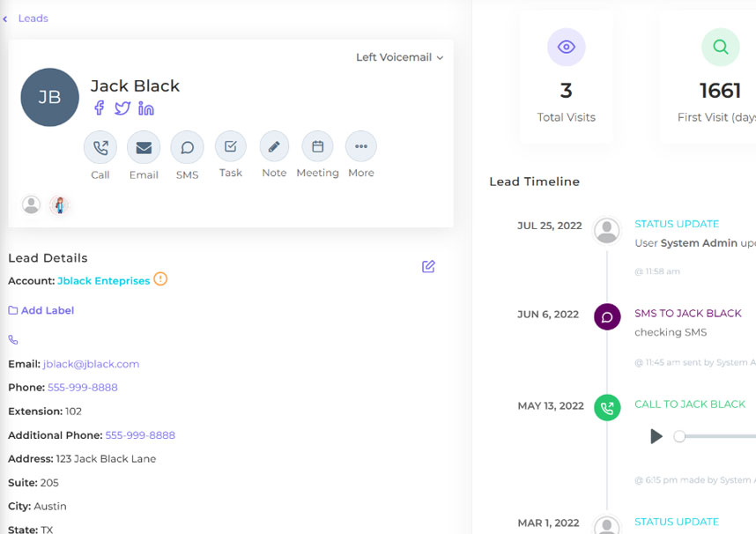Click the Call action icon
Image resolution: width=756 pixels, height=534 pixels.
coord(100,147)
